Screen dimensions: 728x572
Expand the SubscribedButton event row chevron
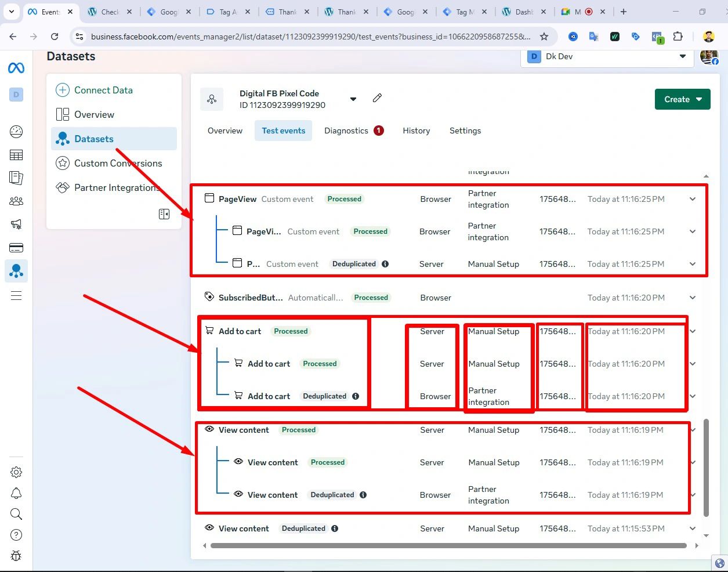click(693, 298)
